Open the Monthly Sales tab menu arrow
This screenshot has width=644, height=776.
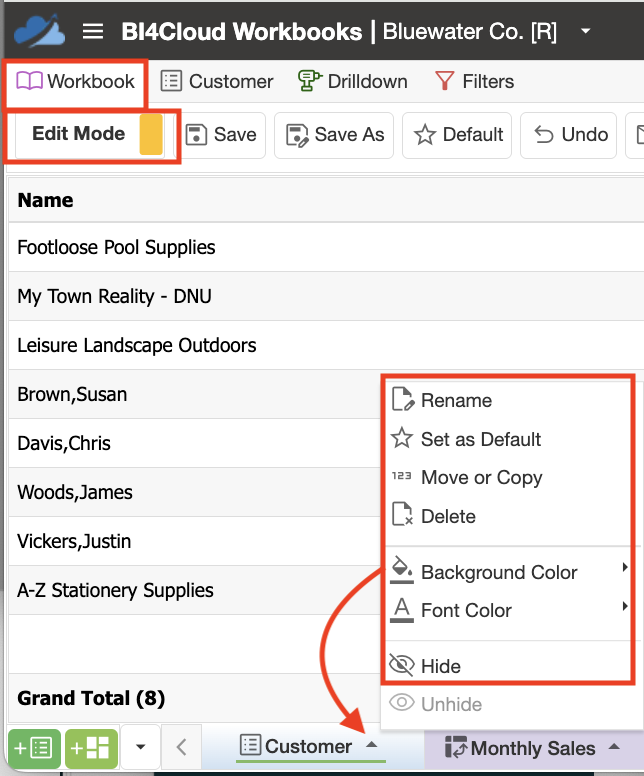point(614,746)
